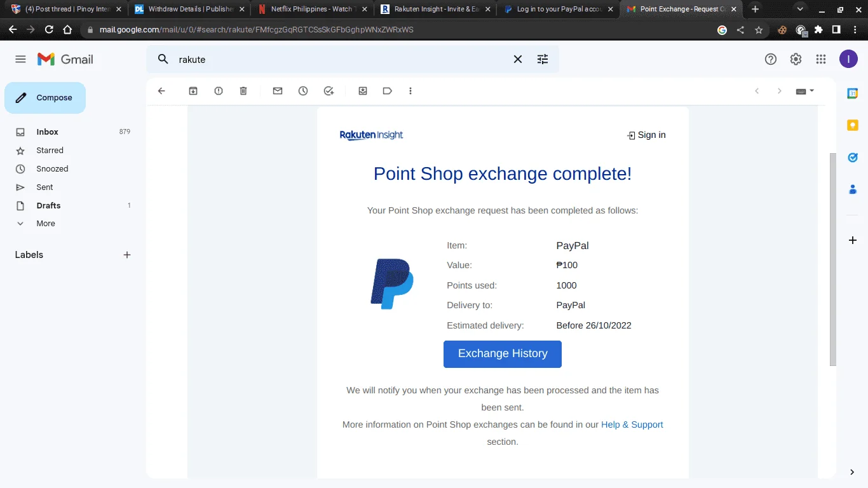Click the delivery date Before 26/10/2022
868x488 pixels.
pyautogui.click(x=593, y=325)
